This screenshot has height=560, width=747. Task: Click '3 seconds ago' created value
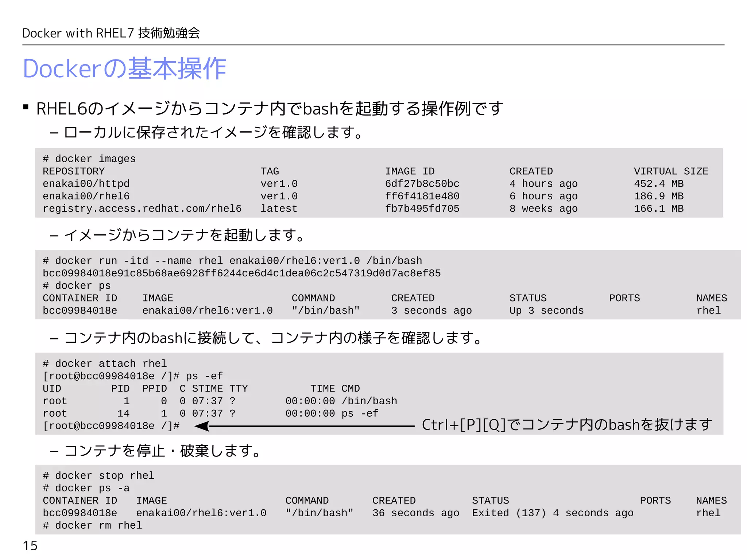tap(431, 311)
